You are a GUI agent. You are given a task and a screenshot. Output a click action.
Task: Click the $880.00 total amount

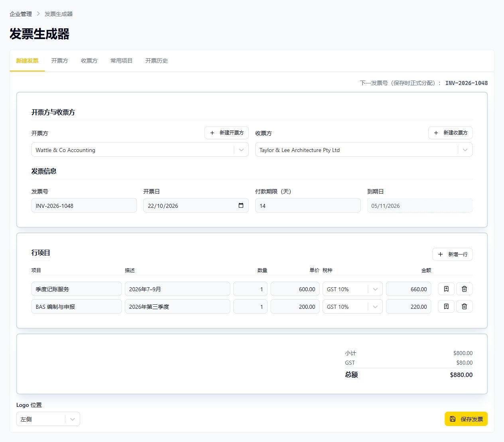pyautogui.click(x=461, y=375)
